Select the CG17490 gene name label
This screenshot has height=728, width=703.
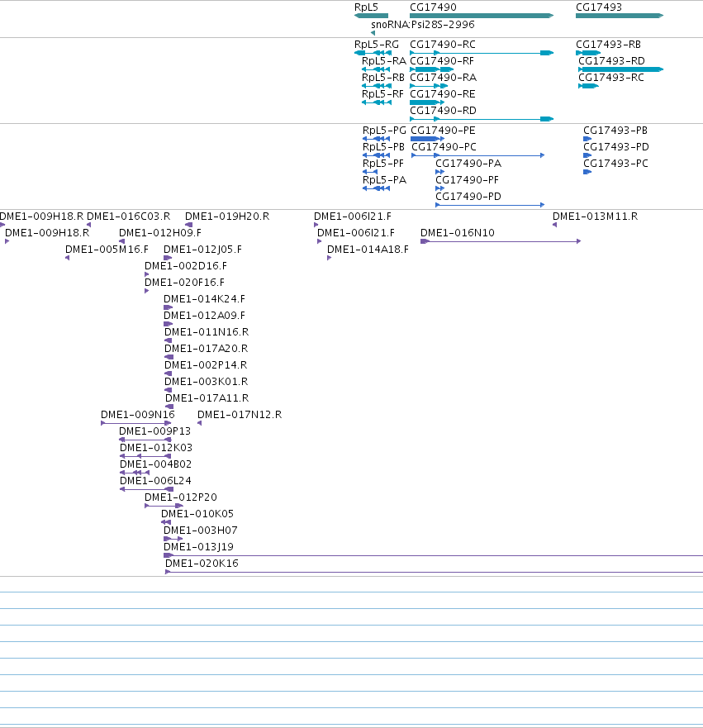pyautogui.click(x=433, y=7)
